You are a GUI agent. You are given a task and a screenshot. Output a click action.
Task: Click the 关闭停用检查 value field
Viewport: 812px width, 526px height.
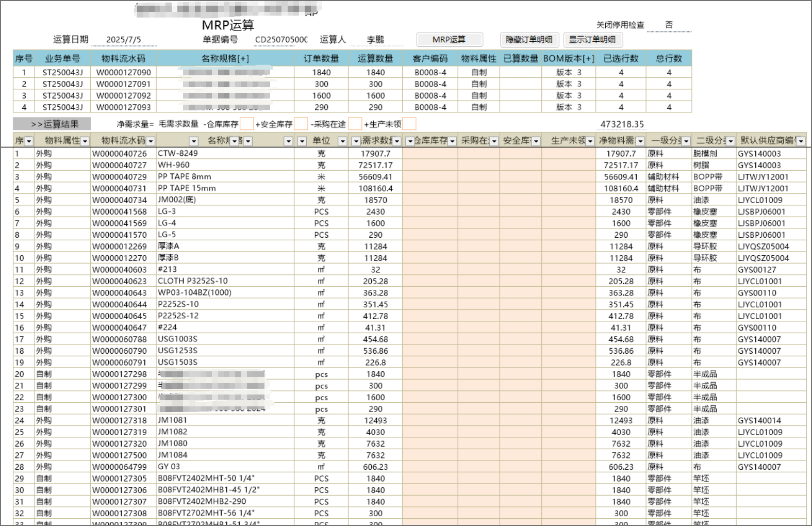[669, 25]
